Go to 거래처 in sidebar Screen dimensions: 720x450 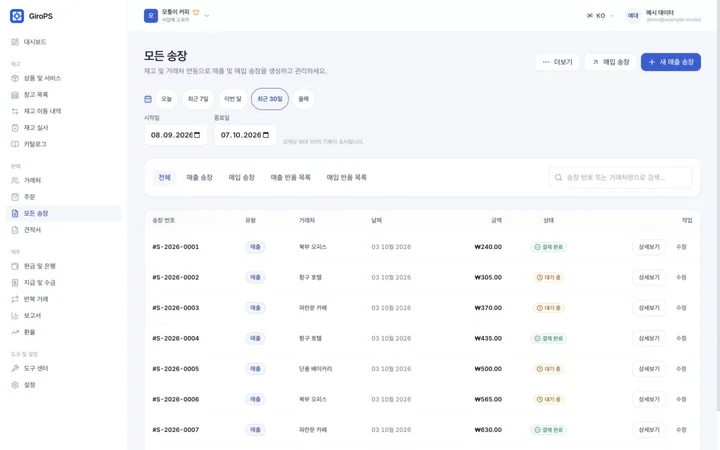click(x=64, y=180)
